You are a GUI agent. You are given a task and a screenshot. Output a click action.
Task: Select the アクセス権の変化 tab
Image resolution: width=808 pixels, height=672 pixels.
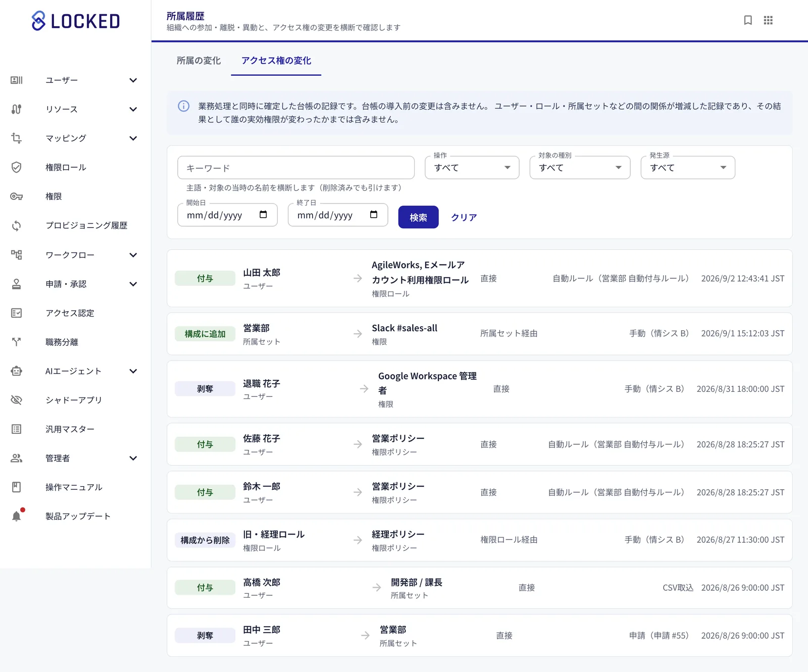coord(276,61)
